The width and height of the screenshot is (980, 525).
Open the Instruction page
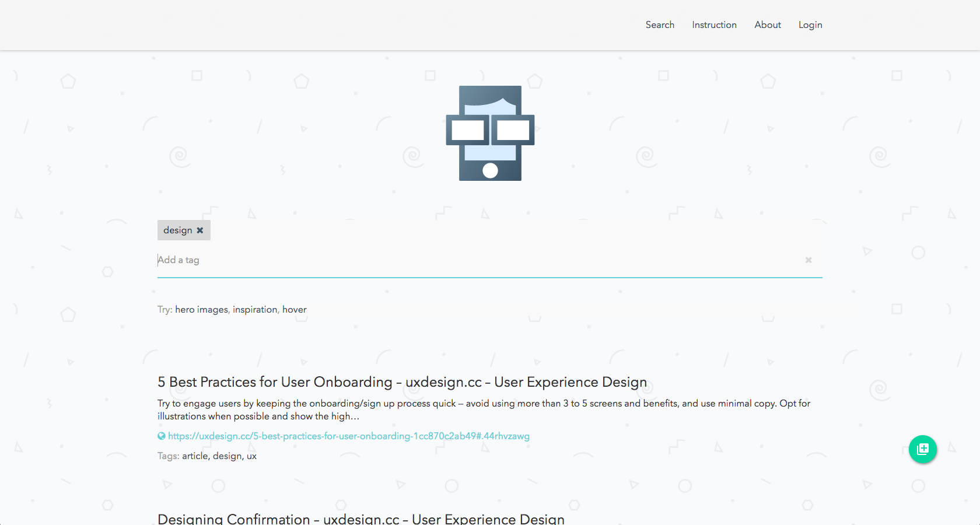714,24
